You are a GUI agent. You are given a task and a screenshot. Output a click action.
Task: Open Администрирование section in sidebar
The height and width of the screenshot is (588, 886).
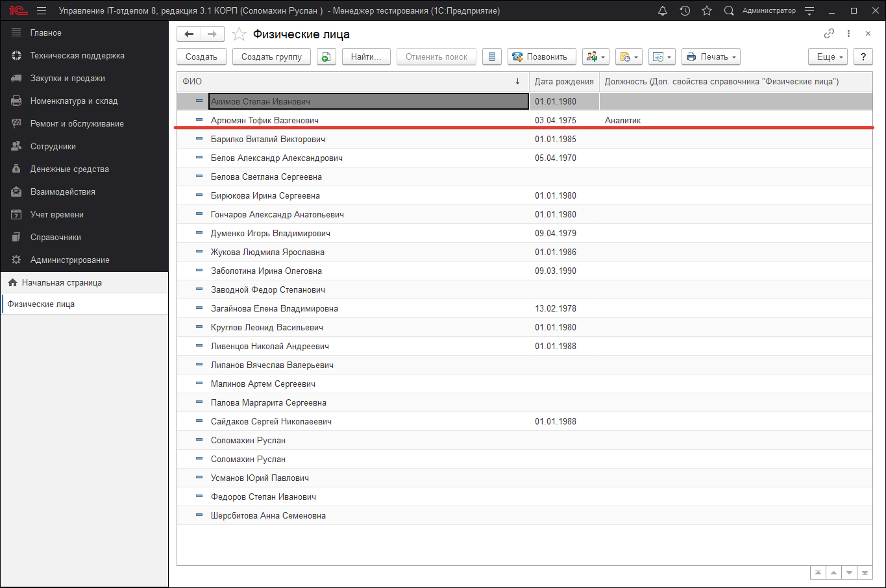[69, 260]
